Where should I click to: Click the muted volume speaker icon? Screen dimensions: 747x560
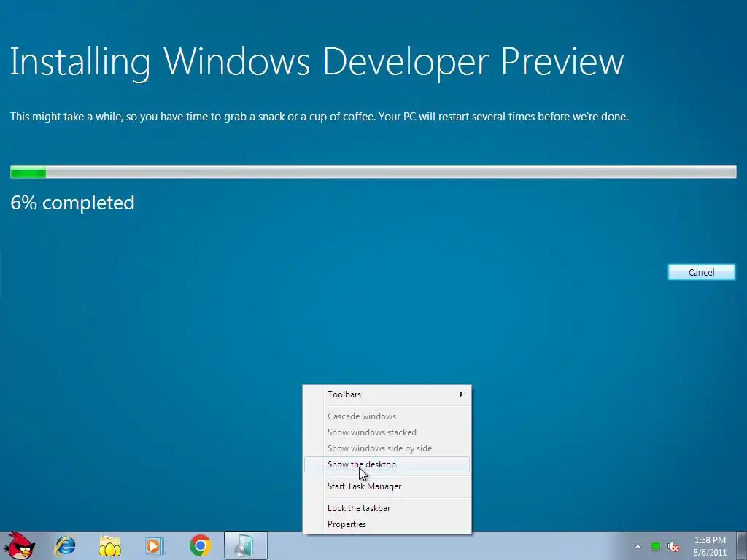pyautogui.click(x=673, y=546)
